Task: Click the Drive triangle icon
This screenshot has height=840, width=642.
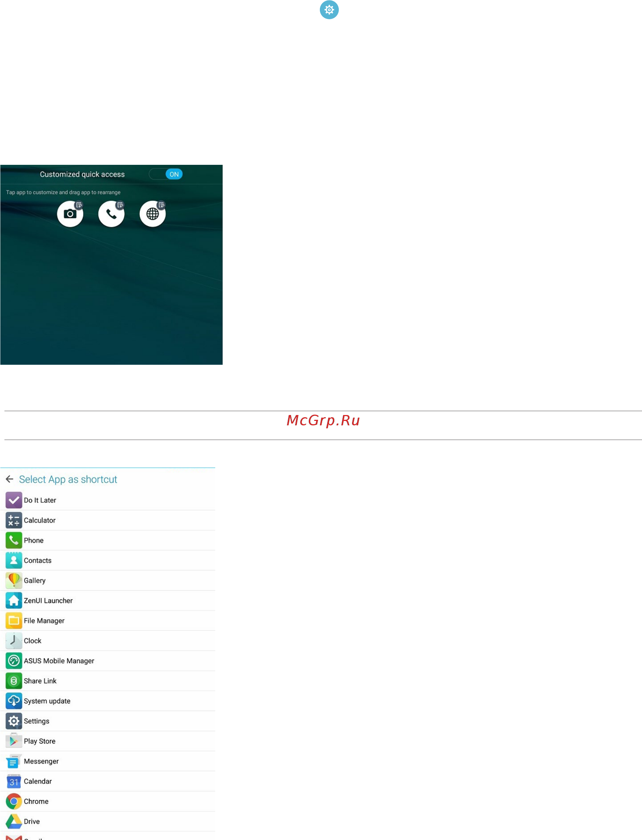Action: [14, 821]
